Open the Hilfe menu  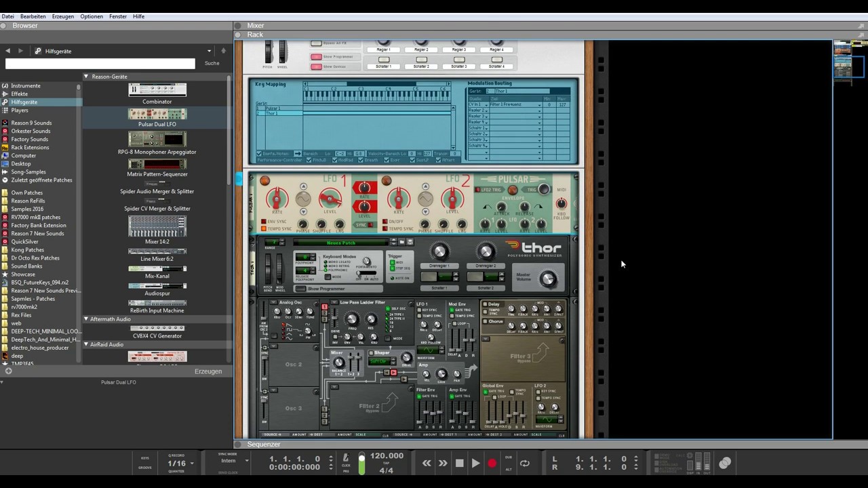pos(138,16)
